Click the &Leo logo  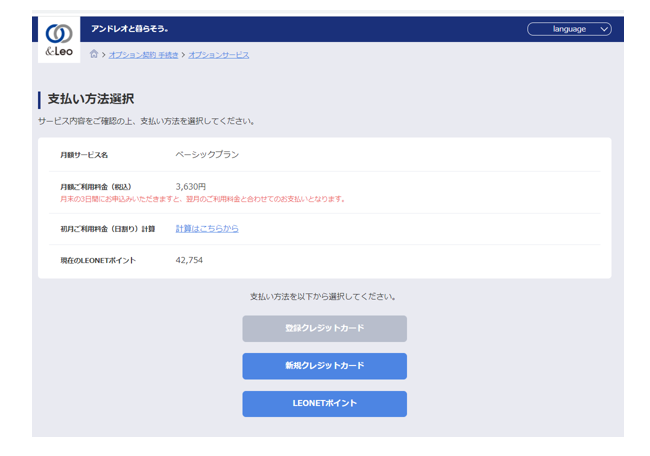[58, 40]
